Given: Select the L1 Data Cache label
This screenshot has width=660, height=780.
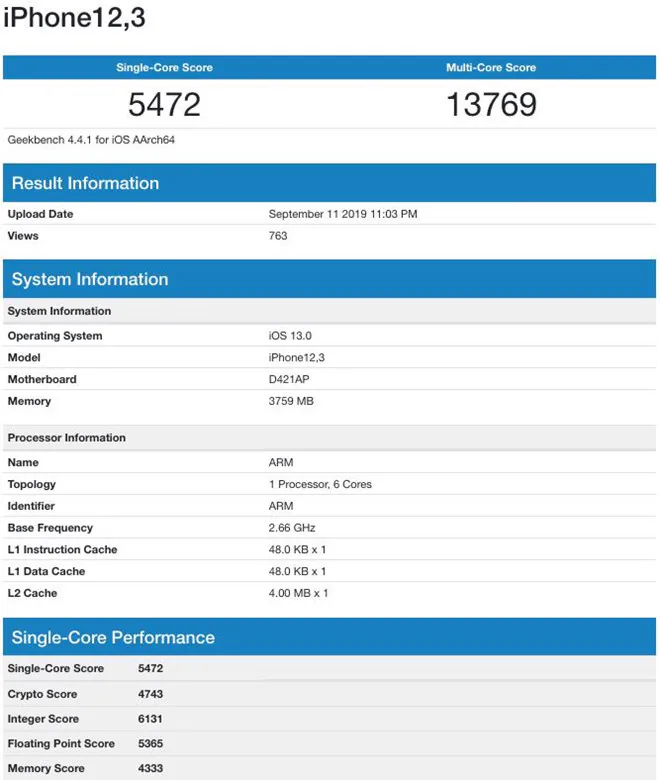Looking at the screenshot, I should point(46,572).
